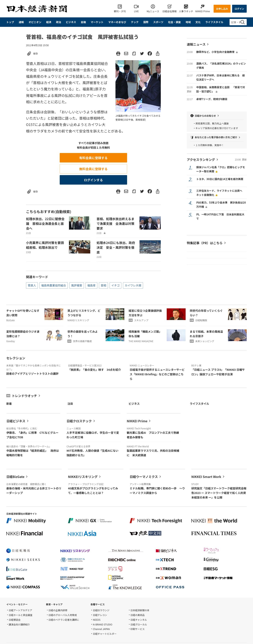Print article using top printer icon
The height and width of the screenshot is (644, 253).
118,54
